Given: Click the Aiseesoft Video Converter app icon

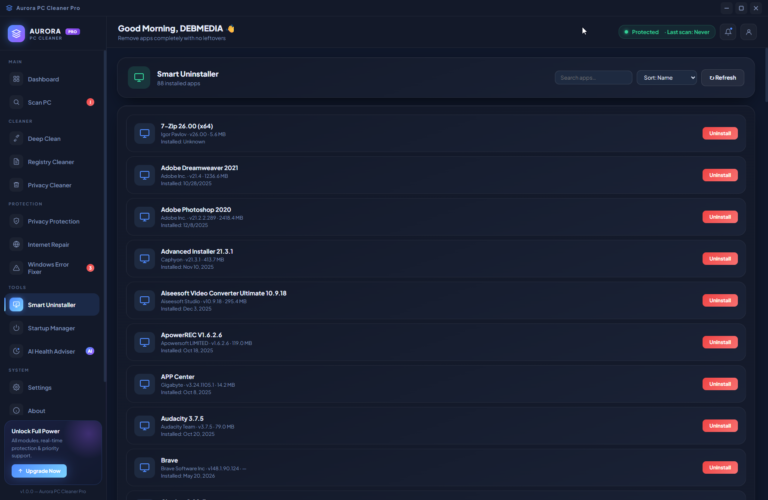Looking at the screenshot, I should click(x=144, y=300).
